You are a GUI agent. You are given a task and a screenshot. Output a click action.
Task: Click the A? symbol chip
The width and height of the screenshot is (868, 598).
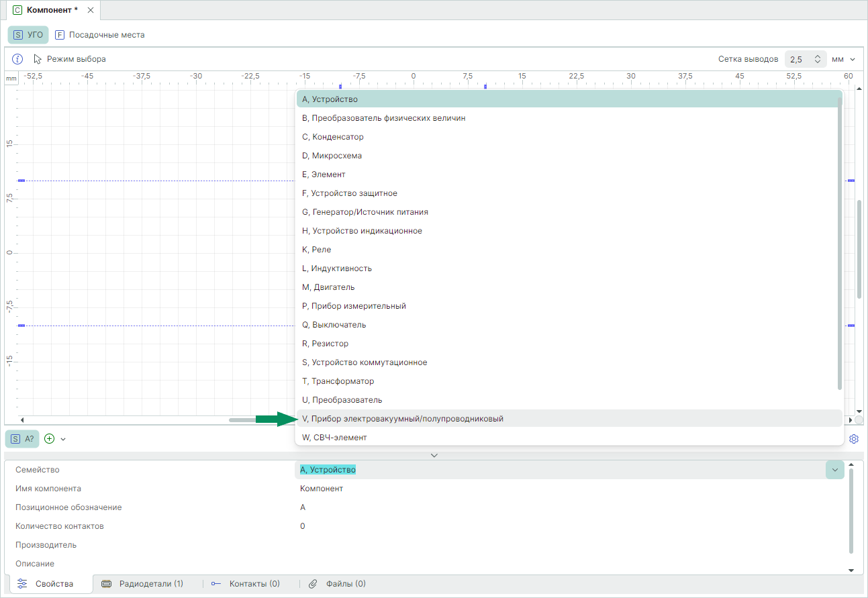(23, 439)
